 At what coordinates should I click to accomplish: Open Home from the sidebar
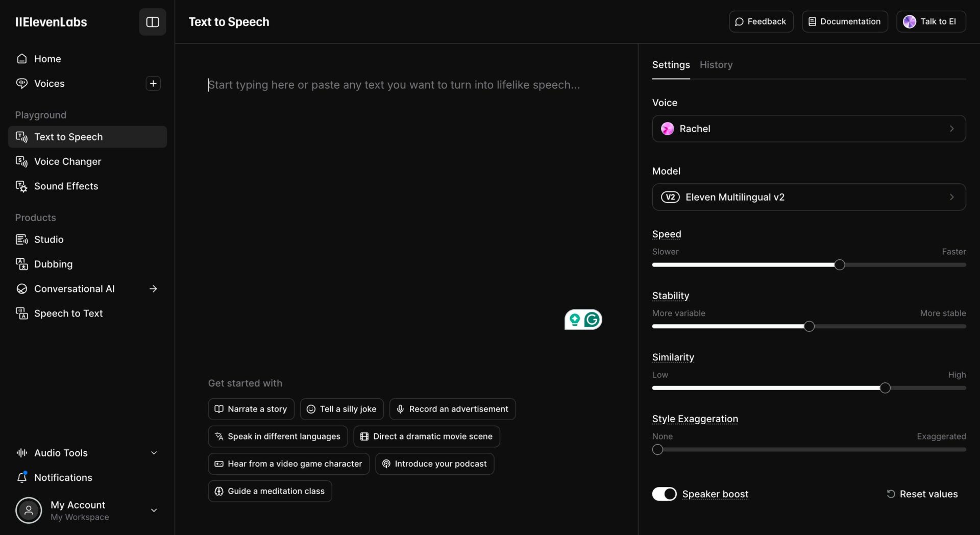click(87, 59)
